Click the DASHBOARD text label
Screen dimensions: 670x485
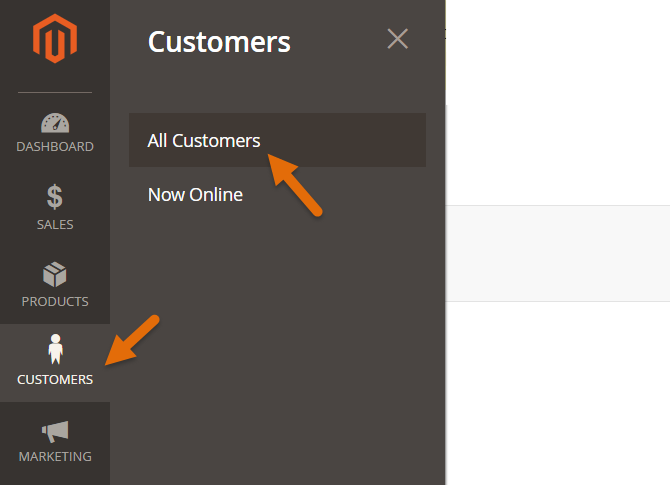(x=55, y=147)
